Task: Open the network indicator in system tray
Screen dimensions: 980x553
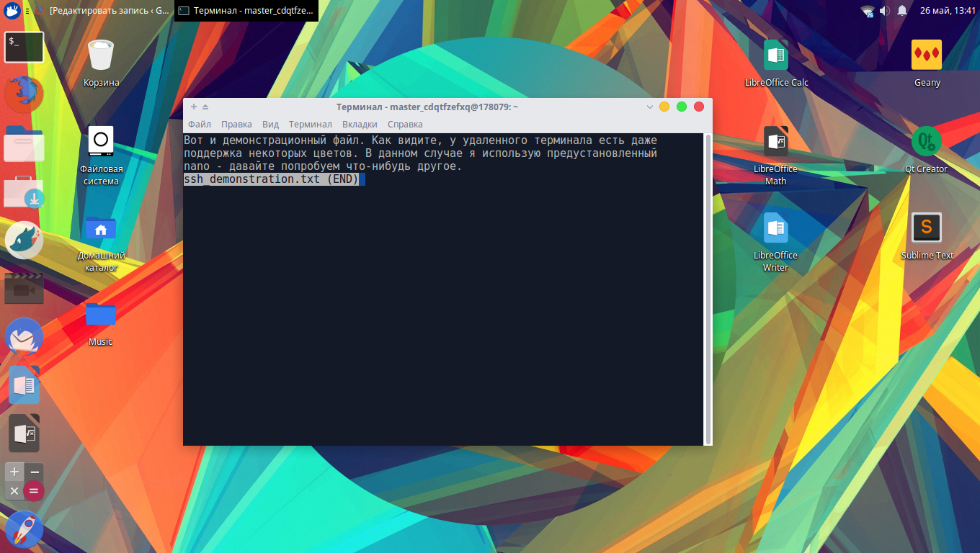Action: tap(867, 11)
